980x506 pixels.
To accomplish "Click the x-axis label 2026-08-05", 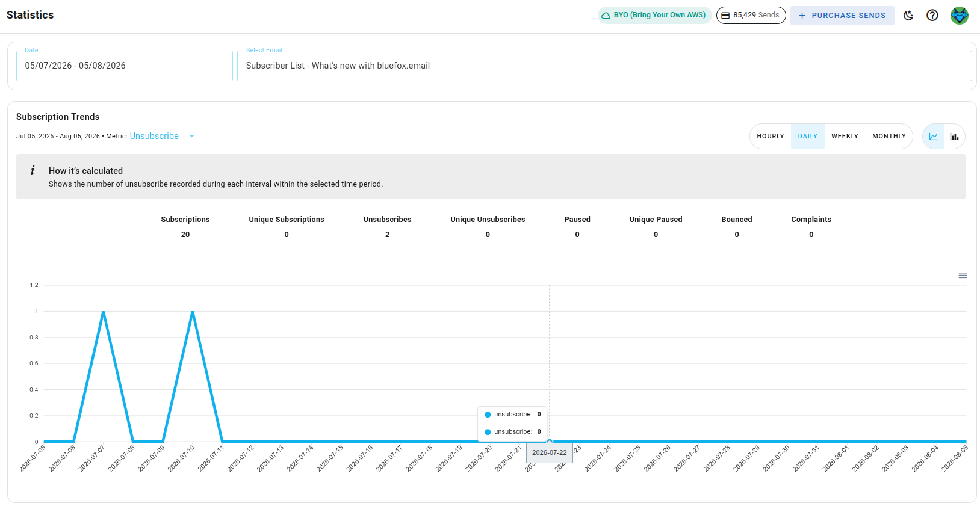I will (x=955, y=458).
